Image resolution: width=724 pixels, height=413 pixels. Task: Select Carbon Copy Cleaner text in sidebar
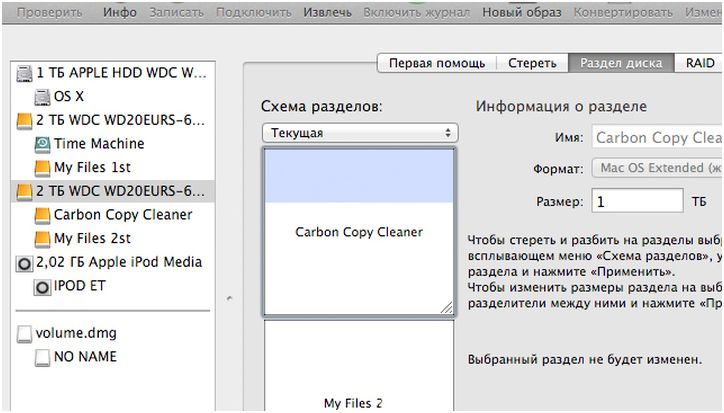(123, 214)
